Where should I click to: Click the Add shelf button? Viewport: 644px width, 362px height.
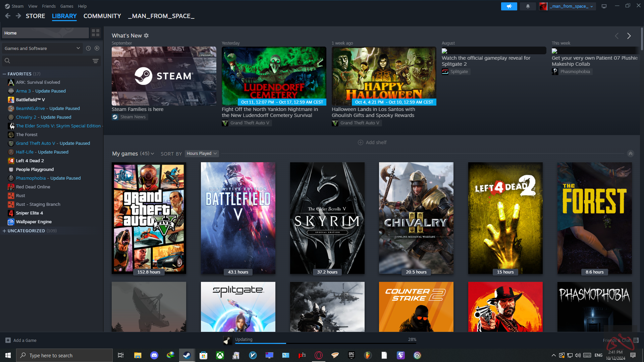click(x=372, y=142)
